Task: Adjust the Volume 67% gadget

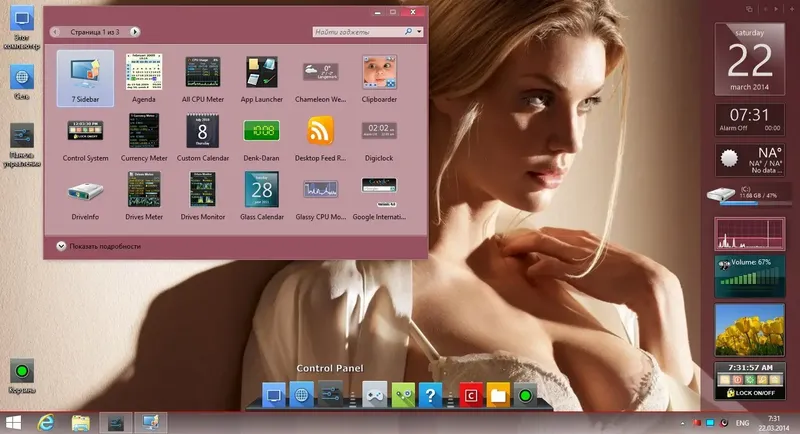Action: pyautogui.click(x=749, y=276)
